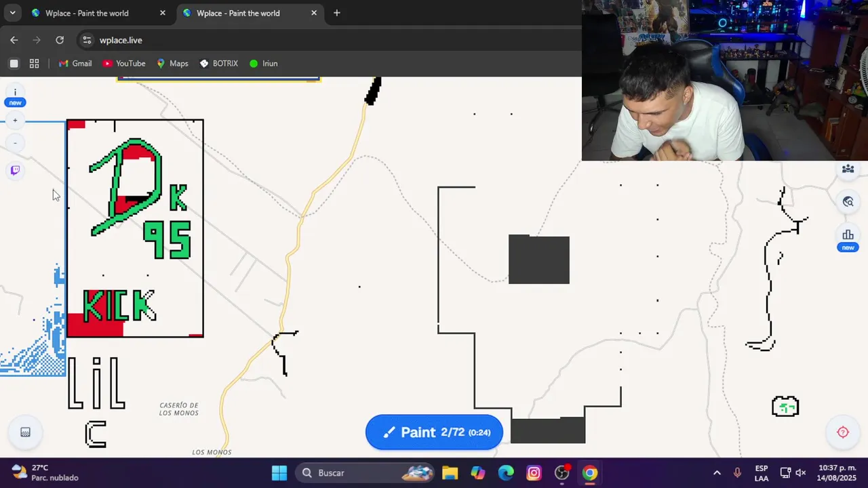Open the weather widget 27°C
868x488 pixels.
coord(45,473)
